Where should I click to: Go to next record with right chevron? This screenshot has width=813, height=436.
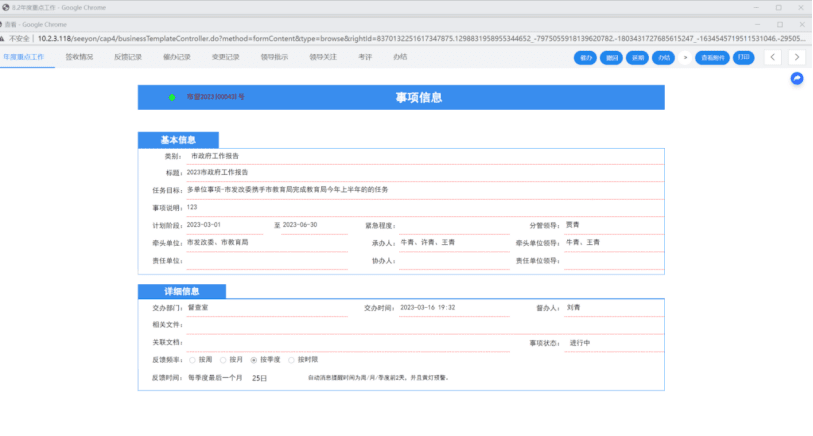click(x=797, y=57)
